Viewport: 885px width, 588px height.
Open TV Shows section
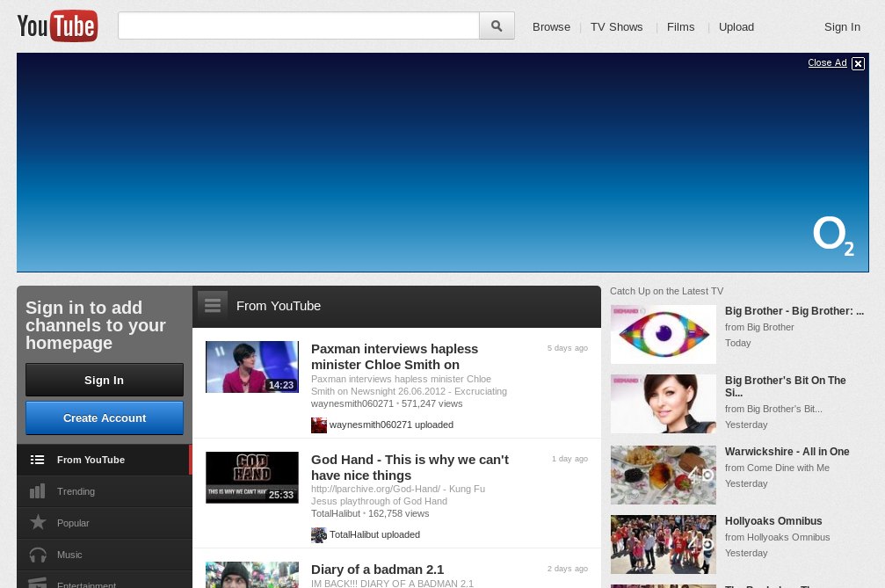tap(616, 27)
